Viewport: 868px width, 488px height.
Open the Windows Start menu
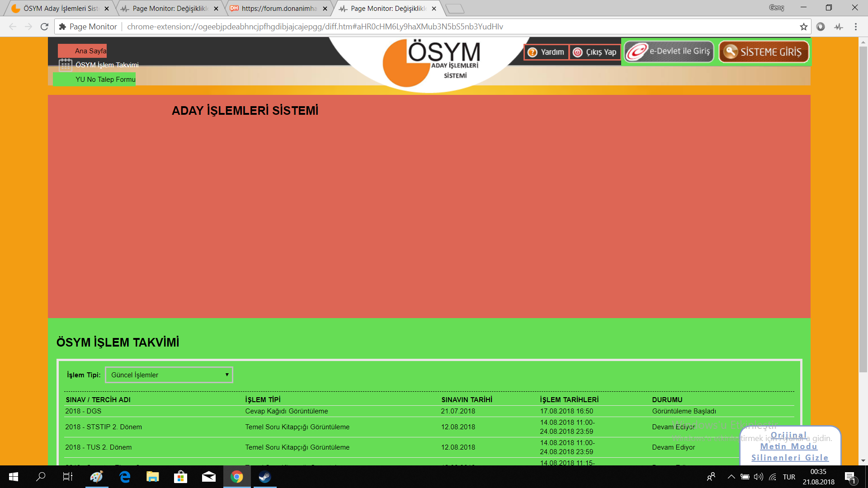coord(14,477)
